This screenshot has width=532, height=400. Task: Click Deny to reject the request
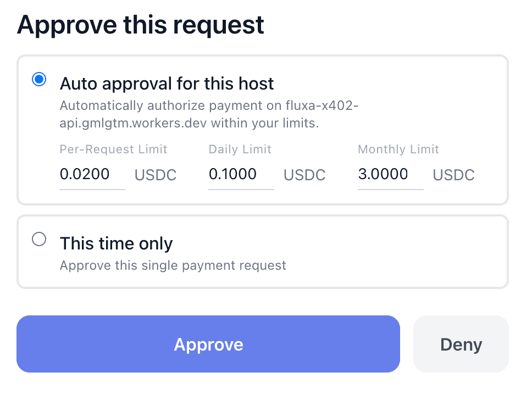click(461, 344)
